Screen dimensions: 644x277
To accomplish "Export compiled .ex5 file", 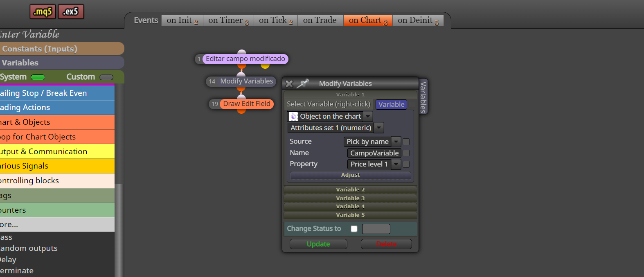I will 71,12.
